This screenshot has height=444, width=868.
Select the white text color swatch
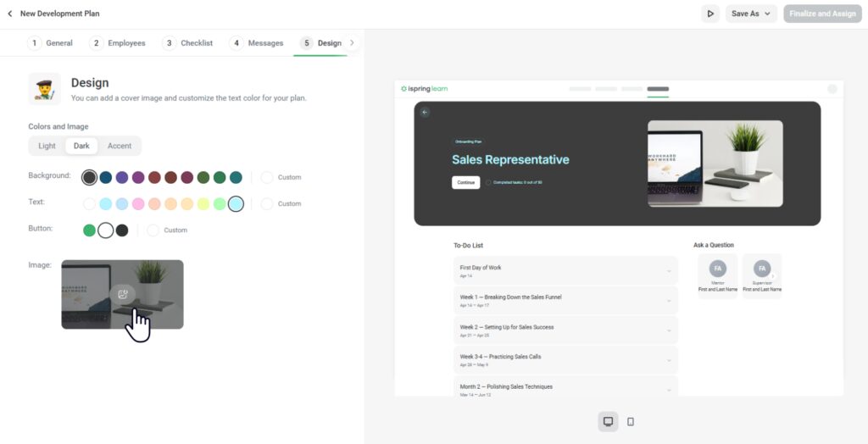pos(89,203)
